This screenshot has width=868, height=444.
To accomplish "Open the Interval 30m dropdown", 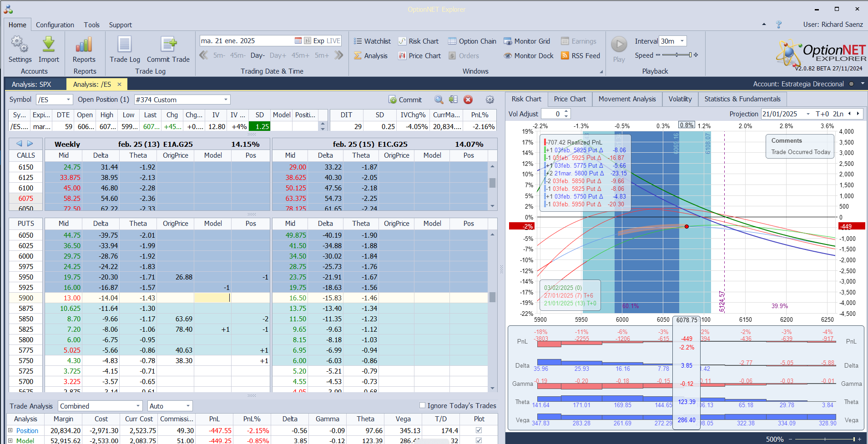I will 682,41.
